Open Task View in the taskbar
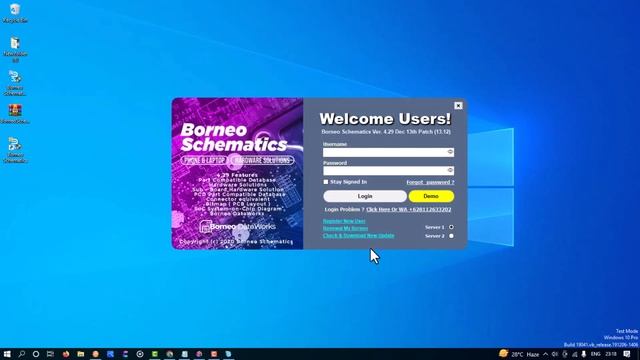Image resolution: width=640 pixels, height=360 pixels. point(50,354)
